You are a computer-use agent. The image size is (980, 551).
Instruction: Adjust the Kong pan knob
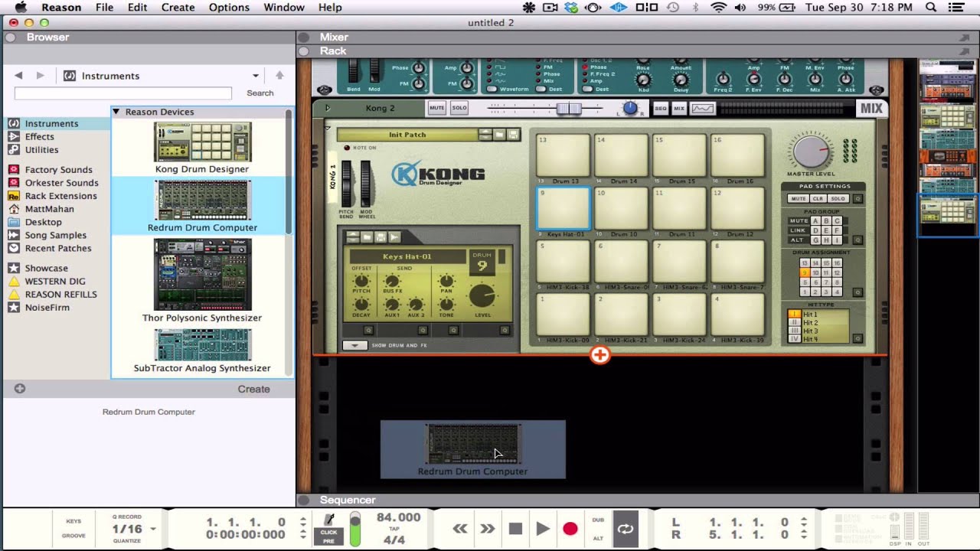(x=630, y=108)
